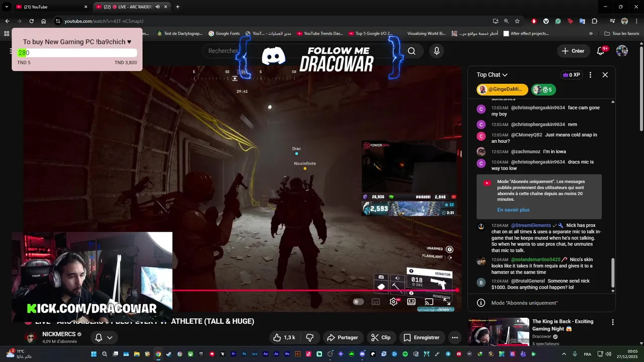Viewport: 644px width, 362px height.
Task: Click the zoom magnifier in address bar
Action: click(506, 21)
